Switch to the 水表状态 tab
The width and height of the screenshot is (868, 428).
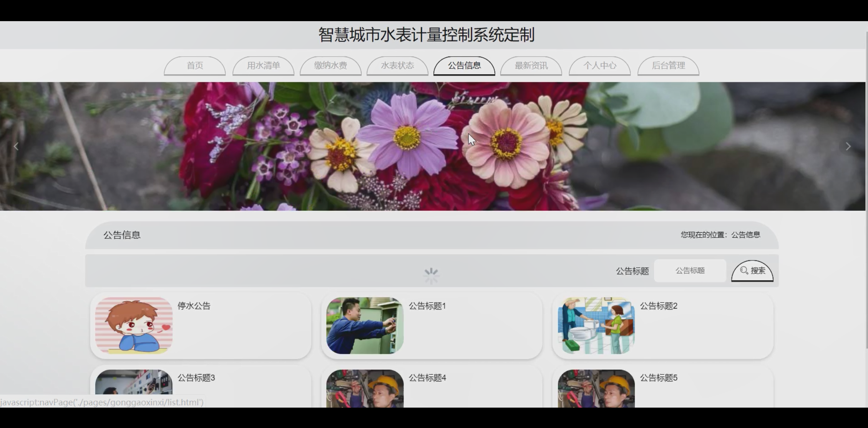[397, 66]
